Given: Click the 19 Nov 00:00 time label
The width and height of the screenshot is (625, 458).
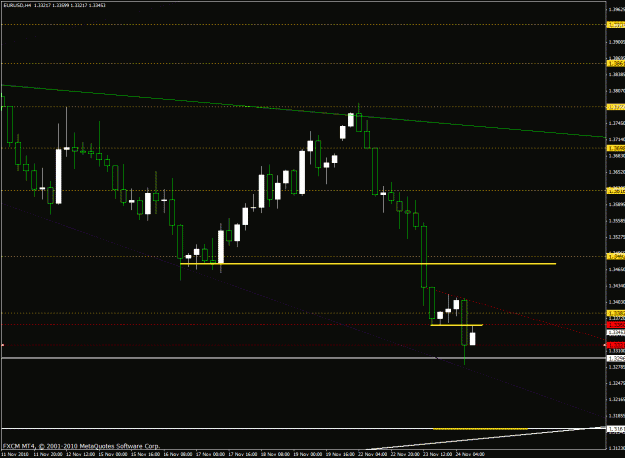Looking at the screenshot, I should point(308,454).
